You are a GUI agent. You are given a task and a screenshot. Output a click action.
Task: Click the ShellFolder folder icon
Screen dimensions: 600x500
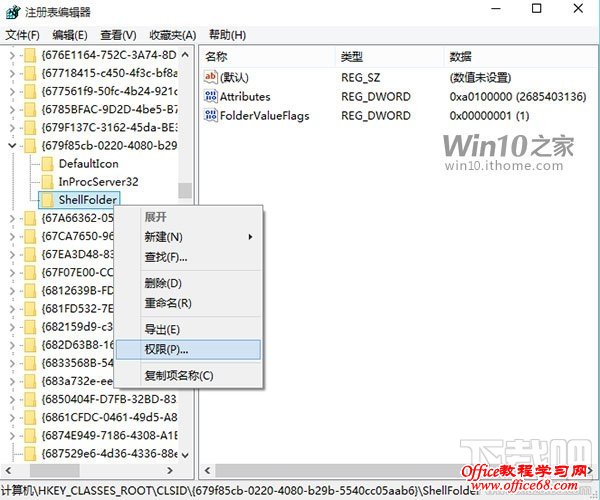click(47, 200)
